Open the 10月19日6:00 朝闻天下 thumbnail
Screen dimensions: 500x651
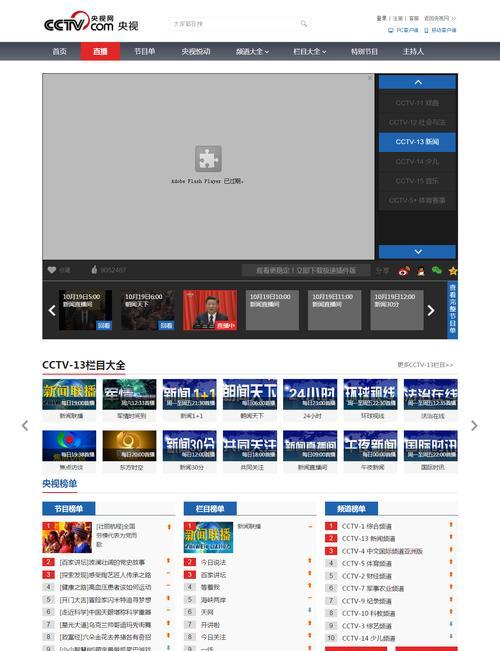(x=147, y=310)
